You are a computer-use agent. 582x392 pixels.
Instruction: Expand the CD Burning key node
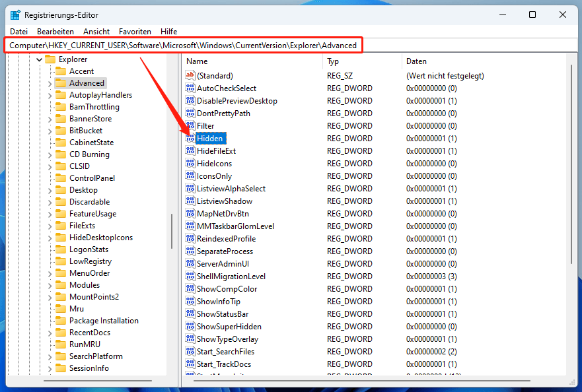pos(50,155)
